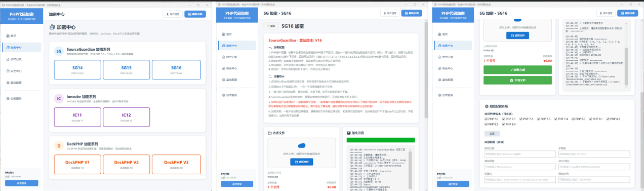Choose the DeckPHP V2 card

[127, 164]
